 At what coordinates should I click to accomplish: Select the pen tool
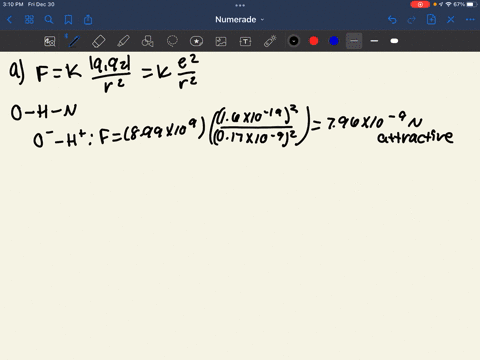(74, 41)
